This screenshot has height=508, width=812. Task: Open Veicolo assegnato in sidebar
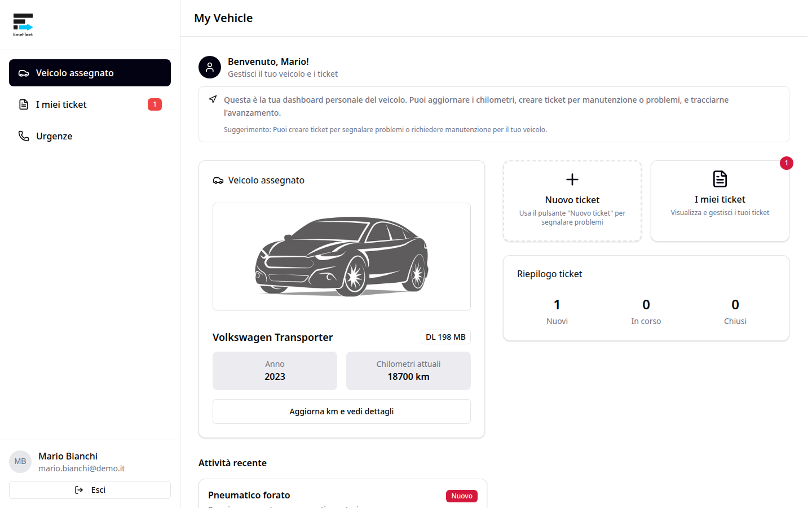tap(90, 73)
